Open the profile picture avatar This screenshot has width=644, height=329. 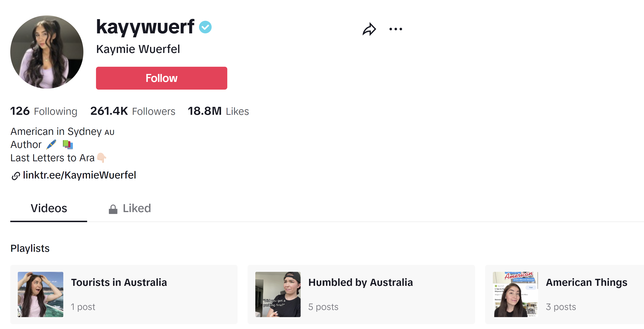(47, 52)
